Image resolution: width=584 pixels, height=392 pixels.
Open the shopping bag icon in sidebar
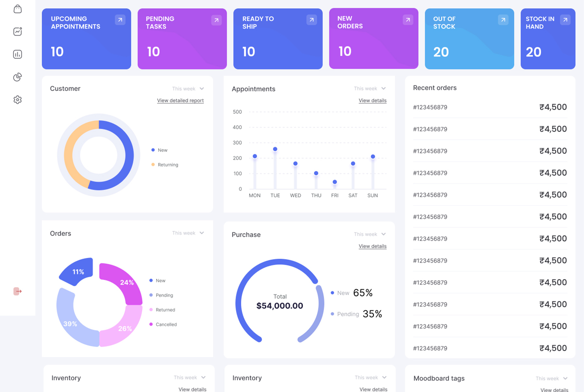18,9
